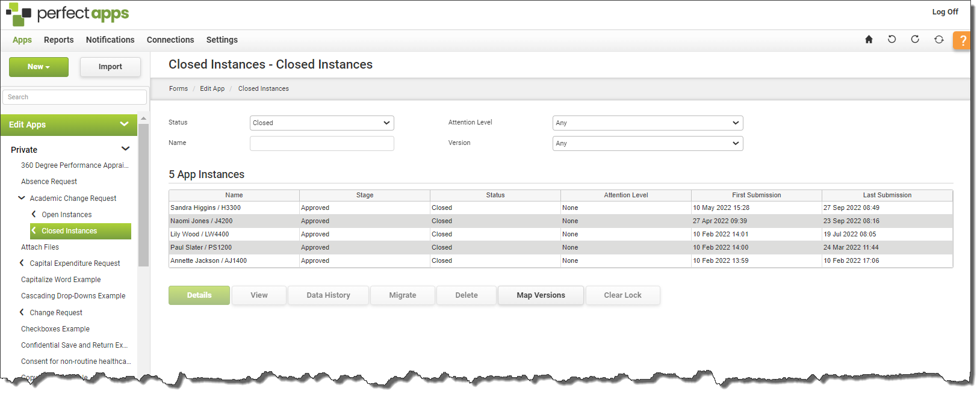The height and width of the screenshot is (397, 980).
Task: Sort by the Attention Level column header
Action: (626, 195)
